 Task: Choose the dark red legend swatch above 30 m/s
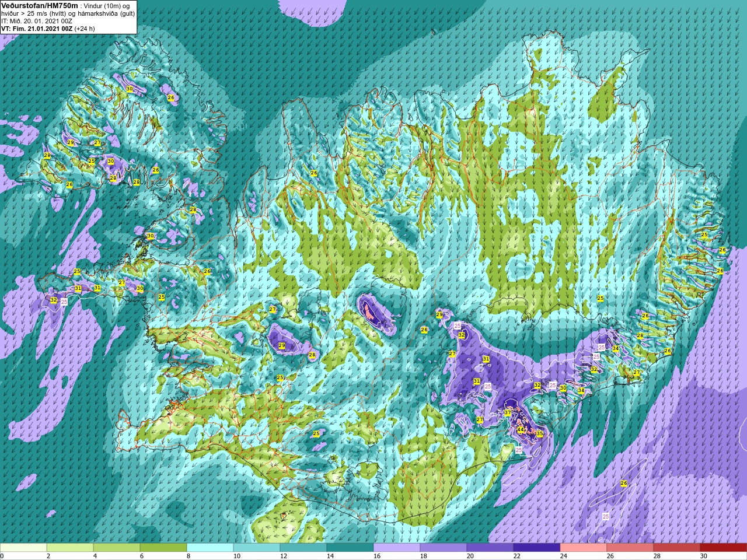(x=724, y=548)
